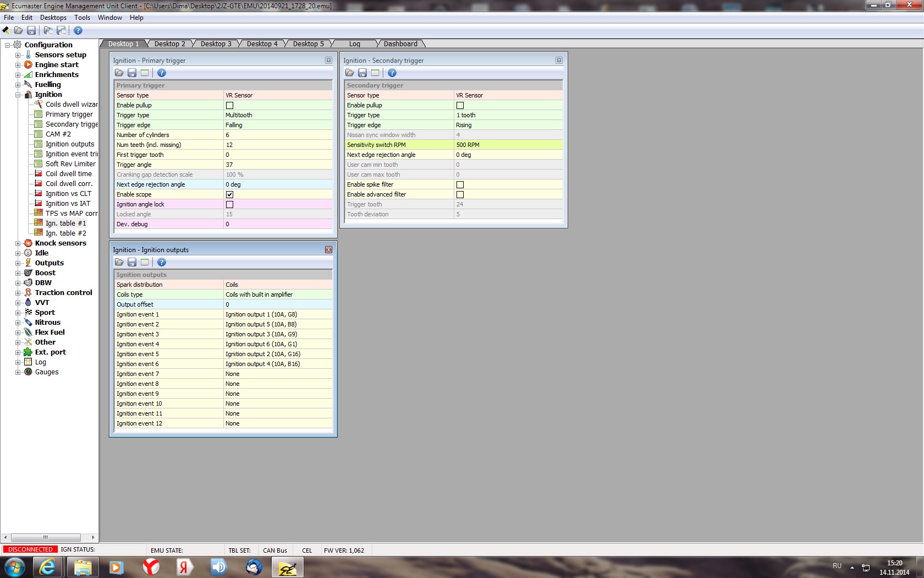Click save icon in Primary trigger panel
Viewport: 924px width, 578px height.
pyautogui.click(x=132, y=73)
